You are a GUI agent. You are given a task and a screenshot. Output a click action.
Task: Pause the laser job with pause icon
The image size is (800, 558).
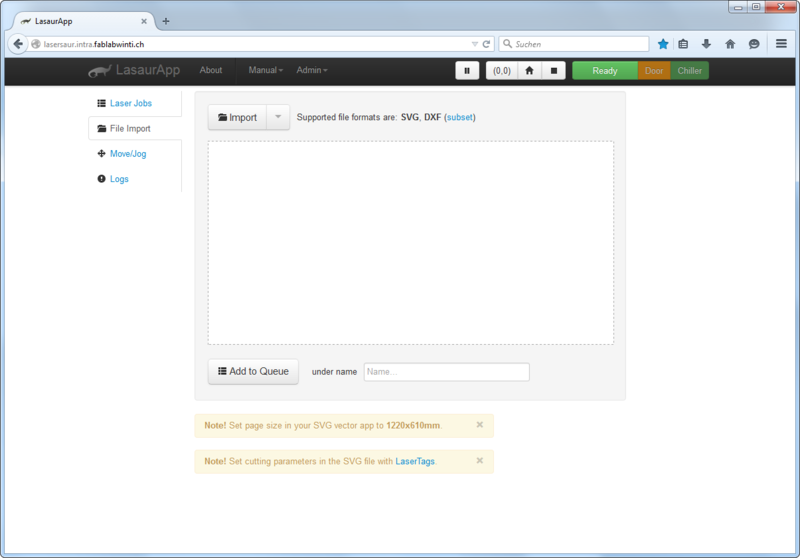click(467, 70)
